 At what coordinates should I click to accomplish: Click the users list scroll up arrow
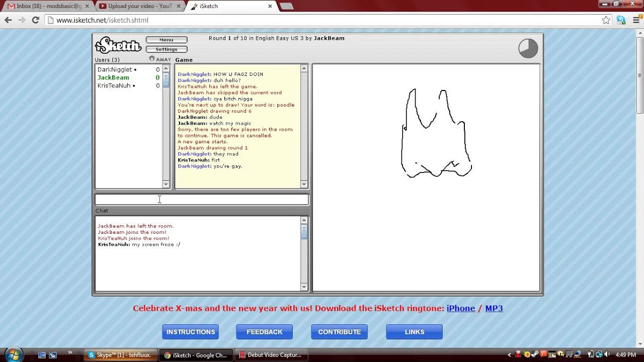pos(166,69)
